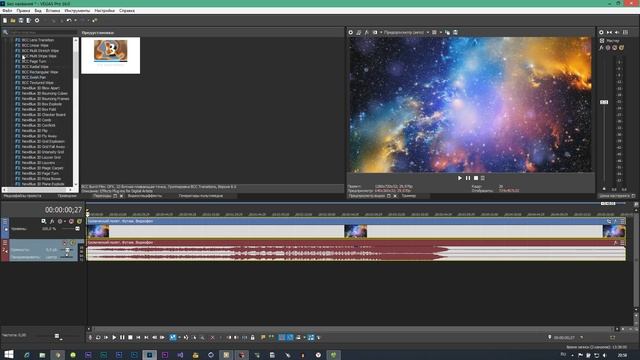Pause in video preview window
The image size is (640, 360).
[x=468, y=178]
